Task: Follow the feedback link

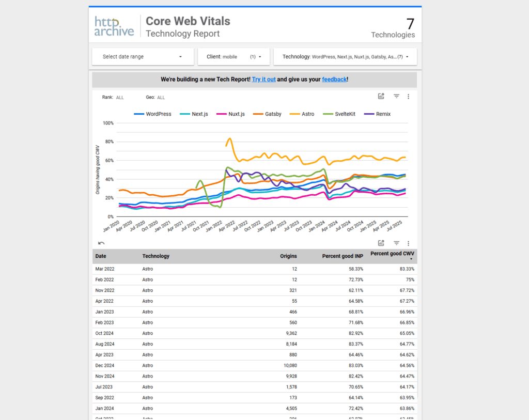Action: click(334, 79)
